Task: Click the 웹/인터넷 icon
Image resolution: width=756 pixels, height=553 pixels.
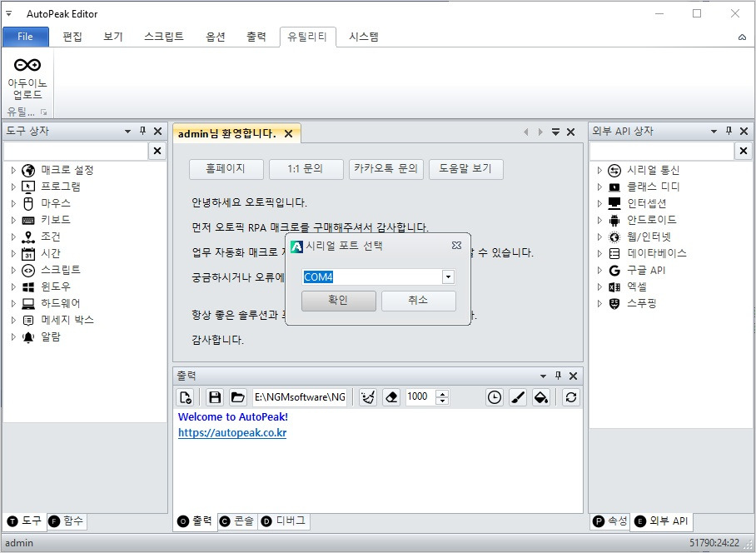Action: (x=614, y=237)
